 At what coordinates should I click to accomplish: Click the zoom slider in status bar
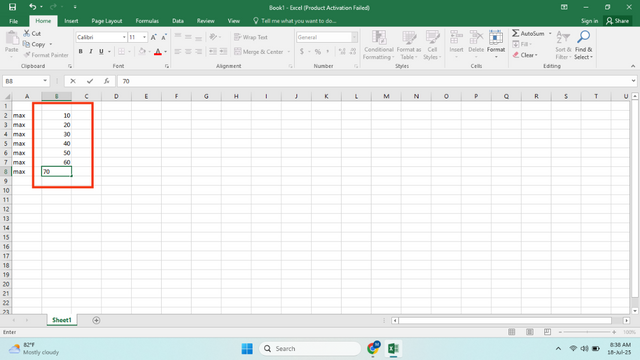click(x=587, y=332)
